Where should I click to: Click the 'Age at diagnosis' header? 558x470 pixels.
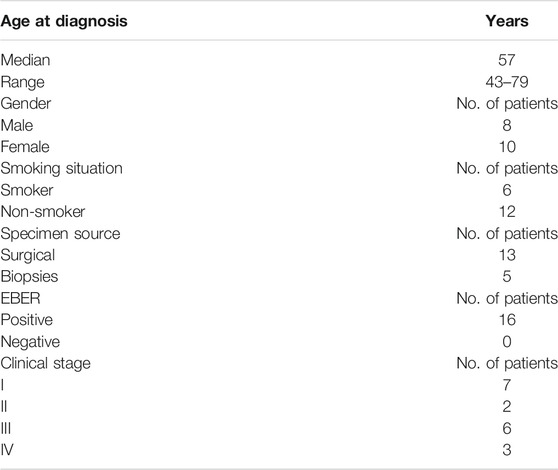pos(64,21)
